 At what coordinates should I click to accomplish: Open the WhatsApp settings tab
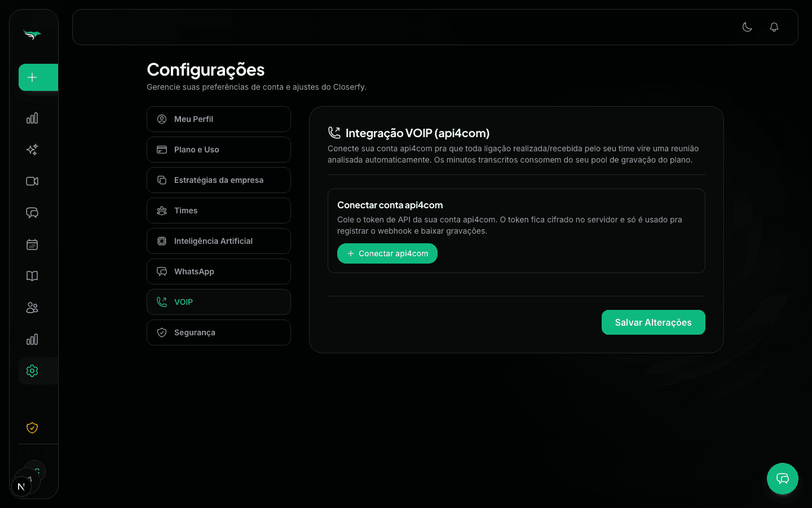click(219, 271)
